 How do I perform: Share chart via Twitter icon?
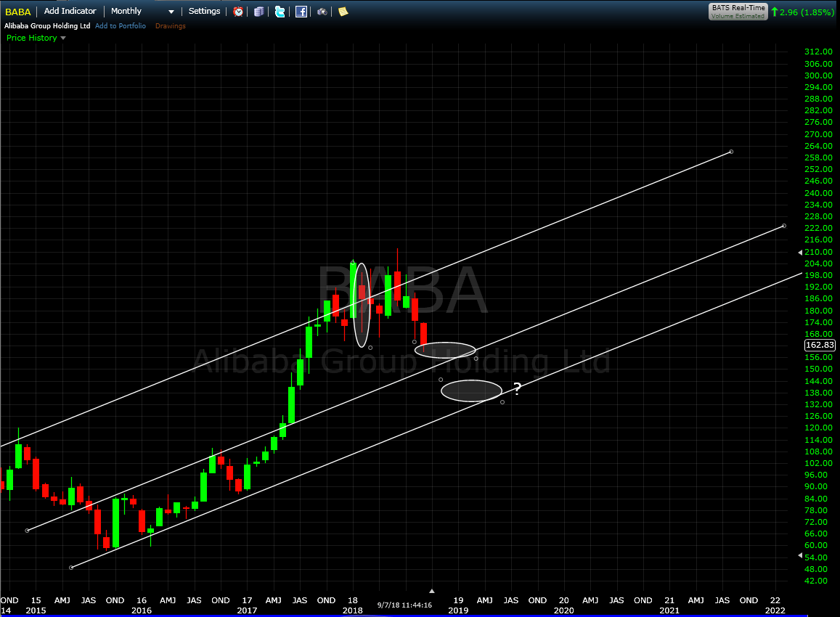(280, 11)
